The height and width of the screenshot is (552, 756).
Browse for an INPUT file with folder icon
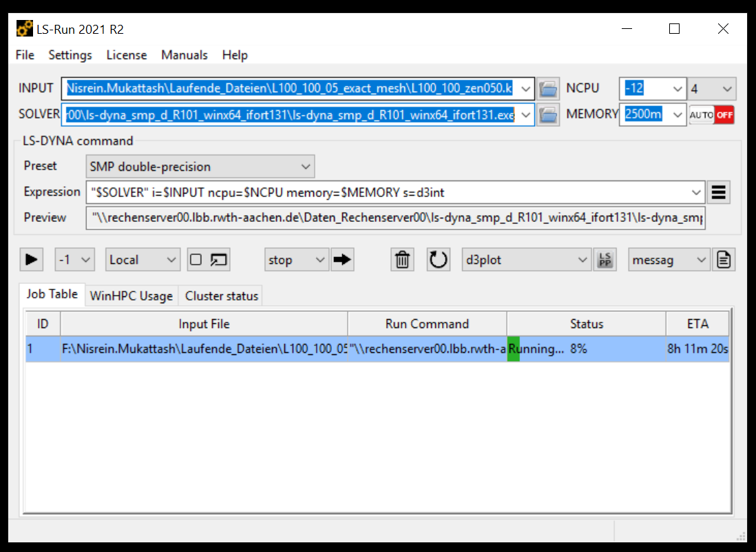tap(548, 89)
